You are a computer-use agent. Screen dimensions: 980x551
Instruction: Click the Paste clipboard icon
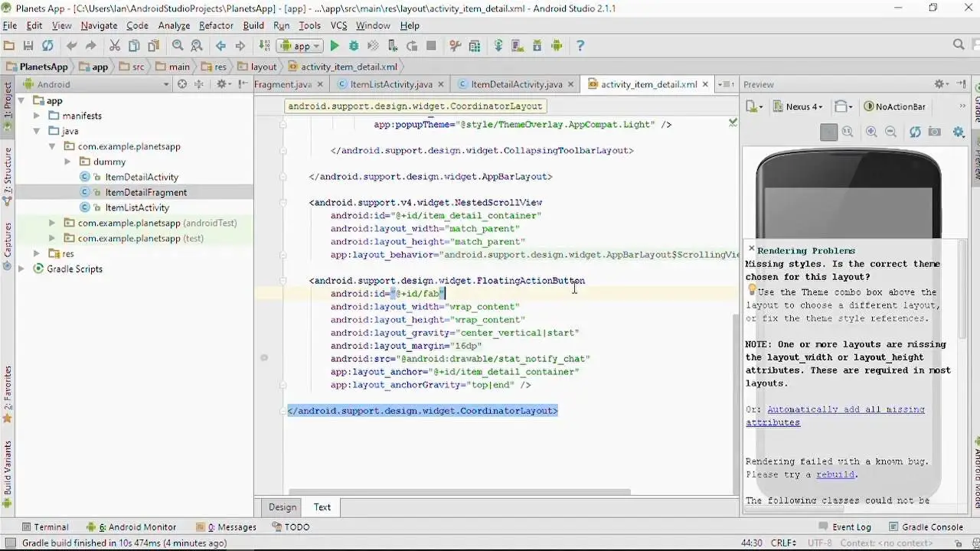pos(153,46)
